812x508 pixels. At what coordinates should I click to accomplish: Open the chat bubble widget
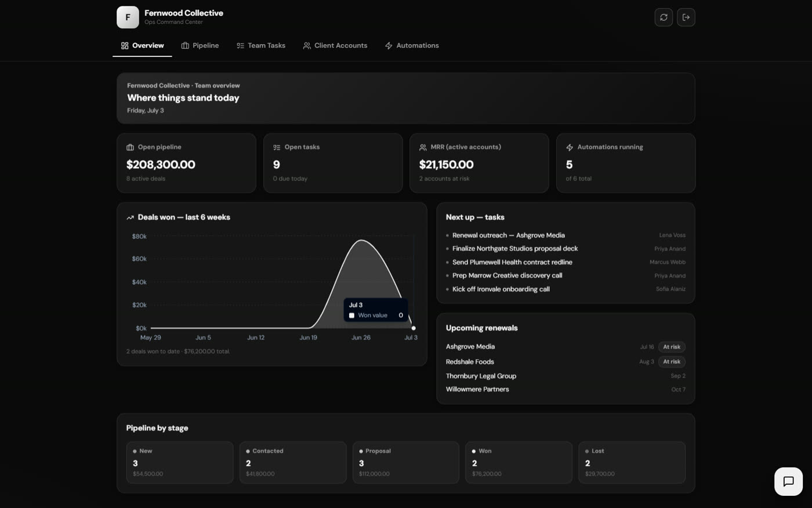(789, 481)
